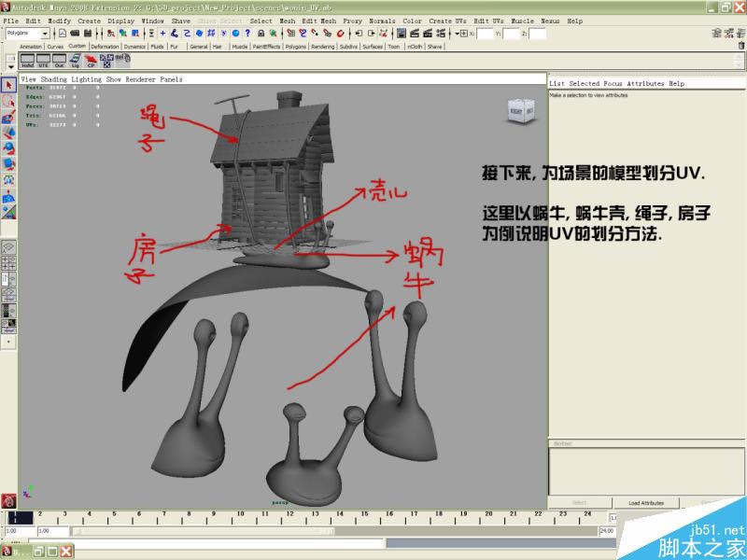Click the Out custom shelf button
This screenshot has height=560, width=747.
(x=59, y=61)
